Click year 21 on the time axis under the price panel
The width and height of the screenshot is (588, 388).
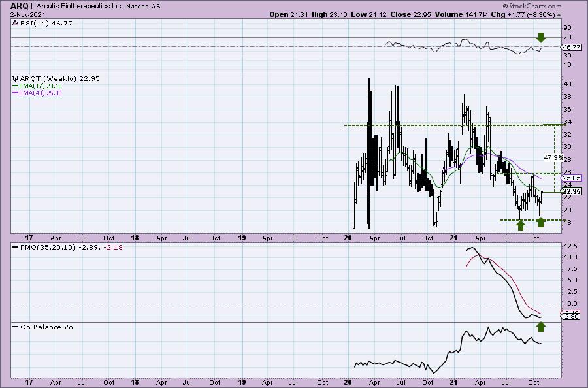pos(454,238)
